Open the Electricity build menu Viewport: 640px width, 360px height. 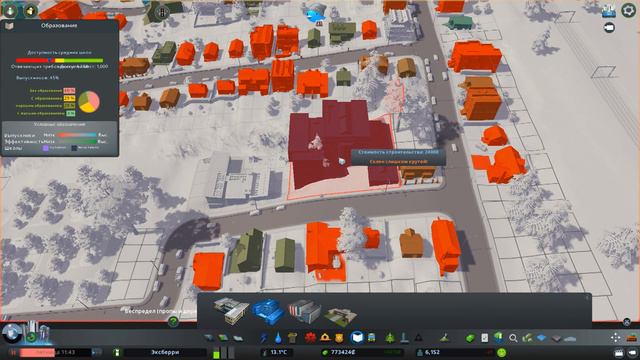coord(264,338)
